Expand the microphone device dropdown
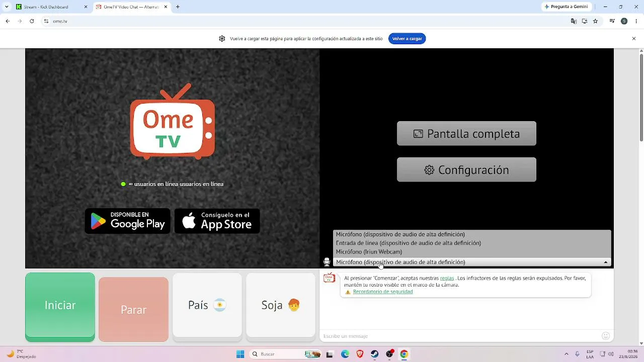Viewport: 644px width, 362px height. click(471, 262)
